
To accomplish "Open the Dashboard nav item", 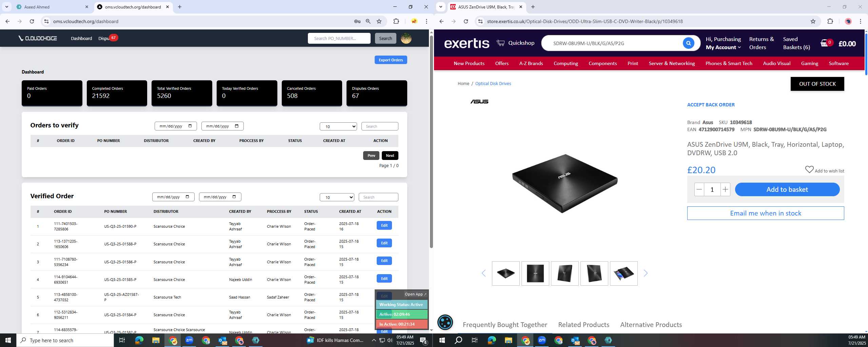I will (81, 38).
